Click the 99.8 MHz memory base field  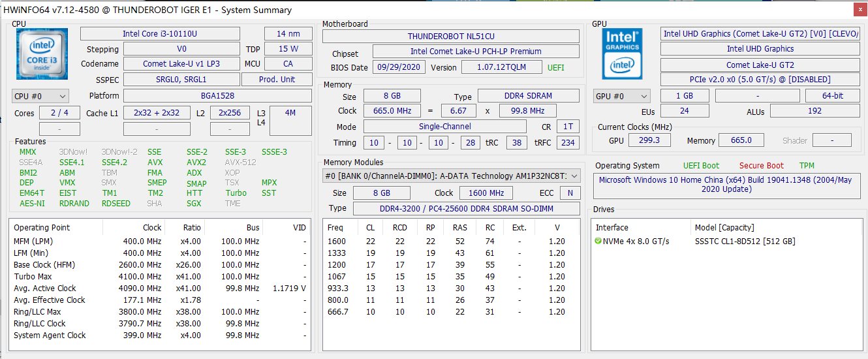pyautogui.click(x=527, y=111)
